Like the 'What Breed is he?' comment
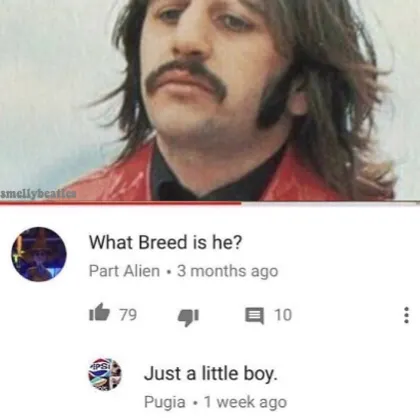 click(99, 312)
